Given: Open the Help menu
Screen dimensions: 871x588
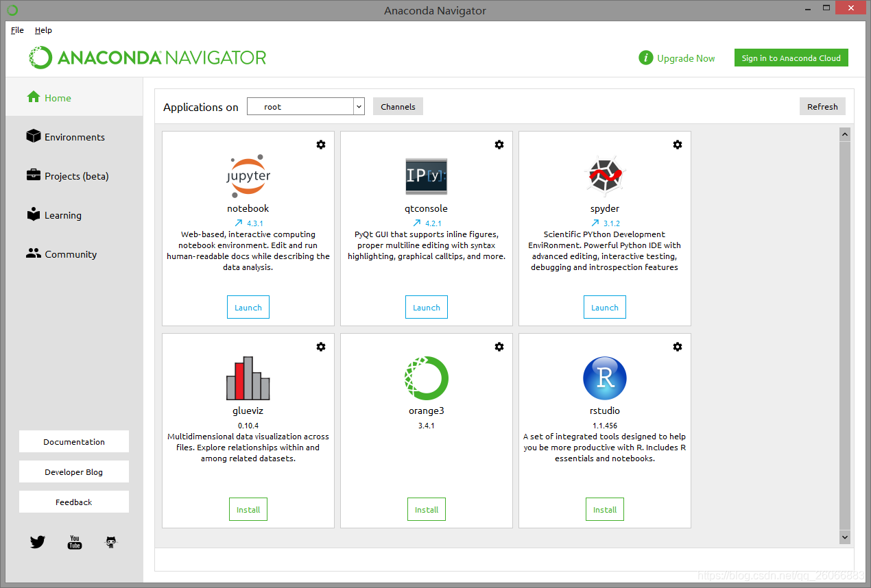Looking at the screenshot, I should [x=43, y=30].
